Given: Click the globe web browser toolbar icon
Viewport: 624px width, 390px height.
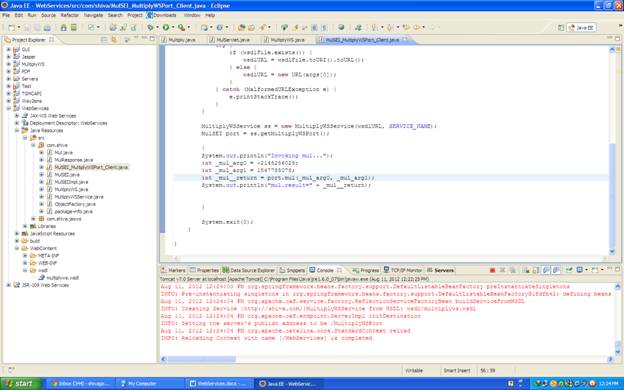Looking at the screenshot, I should pyautogui.click(x=341, y=27).
